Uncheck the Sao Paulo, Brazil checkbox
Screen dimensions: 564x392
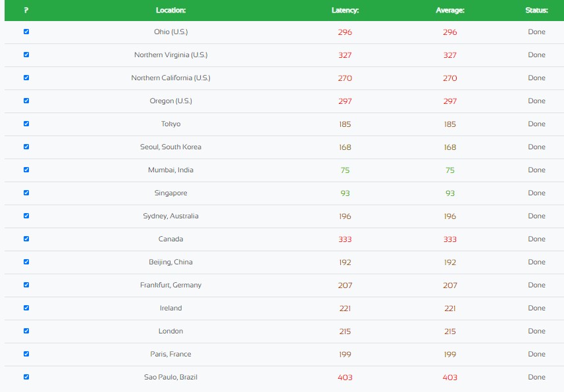tap(26, 377)
